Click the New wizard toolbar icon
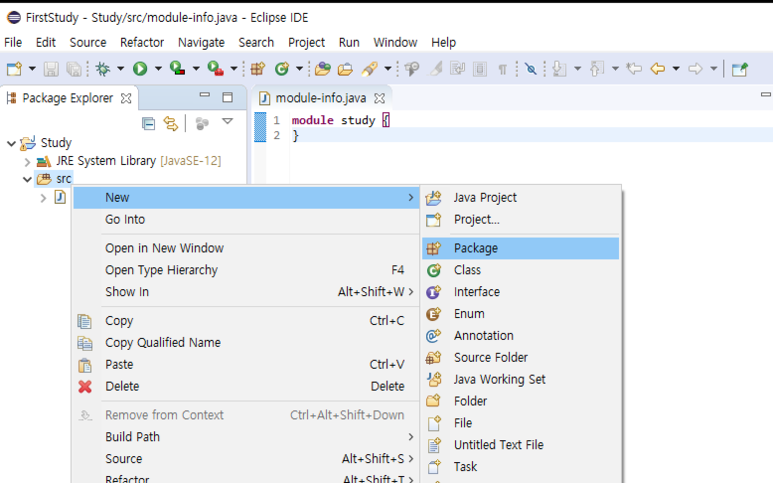Image resolution: width=773 pixels, height=483 pixels. pos(14,69)
